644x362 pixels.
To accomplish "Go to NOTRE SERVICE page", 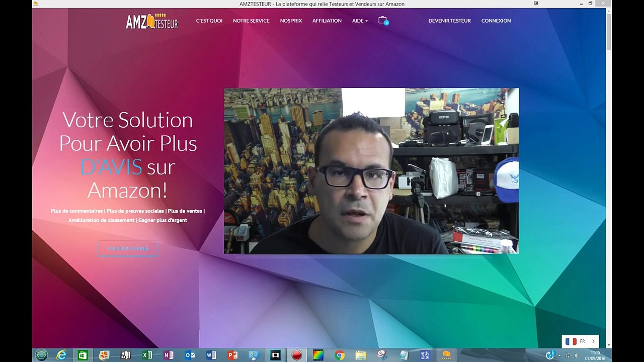I will (251, 21).
